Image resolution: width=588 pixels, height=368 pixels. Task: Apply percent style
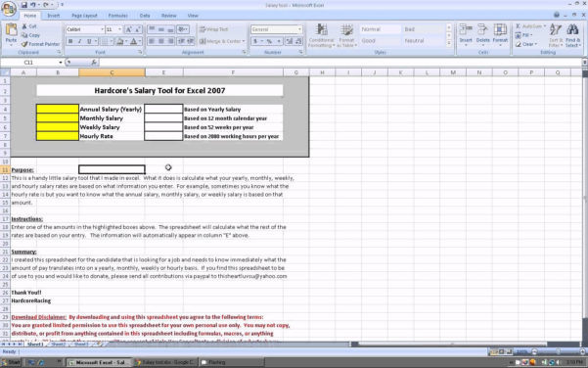(269, 41)
